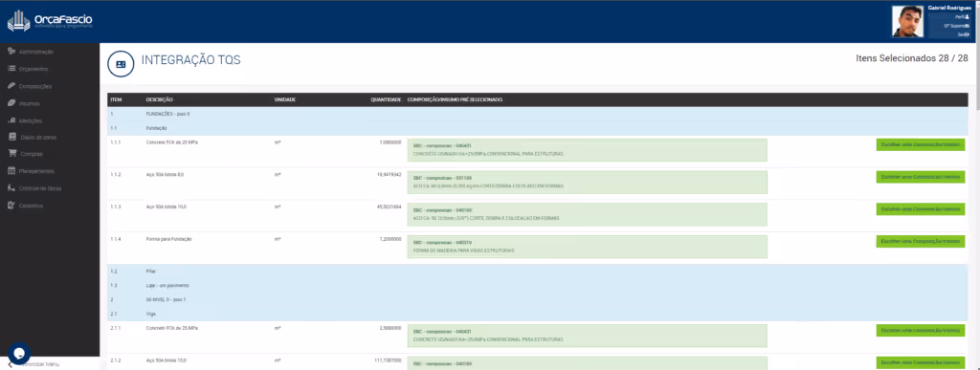Click the DESCRIÇÃO column header

160,99
